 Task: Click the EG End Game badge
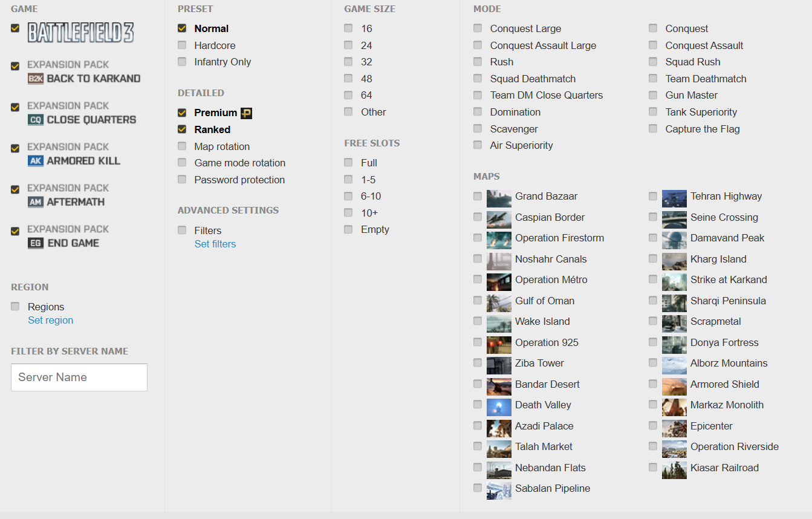[36, 243]
